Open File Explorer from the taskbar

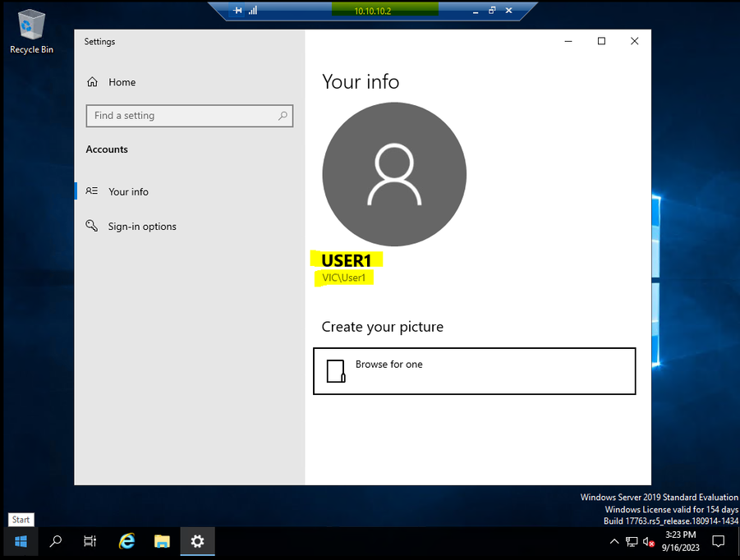(162, 541)
